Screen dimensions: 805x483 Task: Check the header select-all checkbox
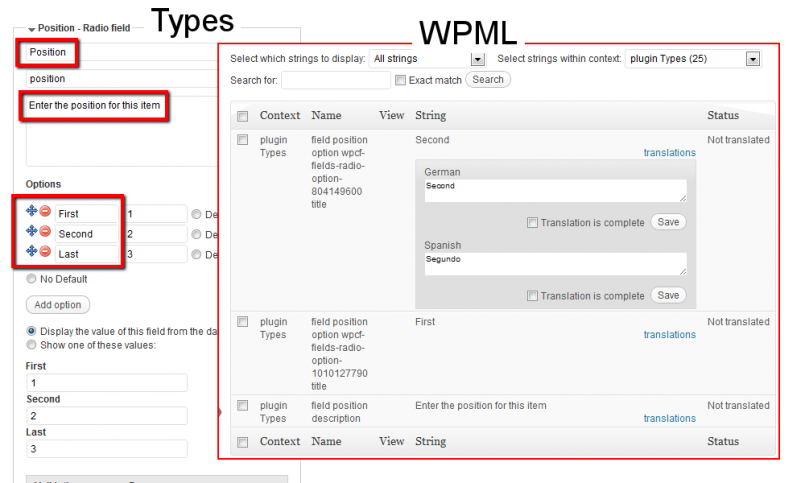[243, 117]
